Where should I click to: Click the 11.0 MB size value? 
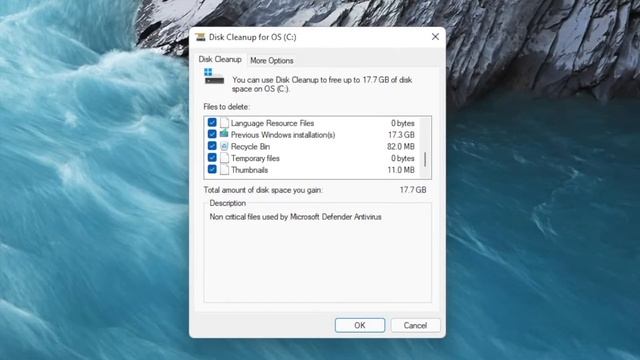[401, 170]
